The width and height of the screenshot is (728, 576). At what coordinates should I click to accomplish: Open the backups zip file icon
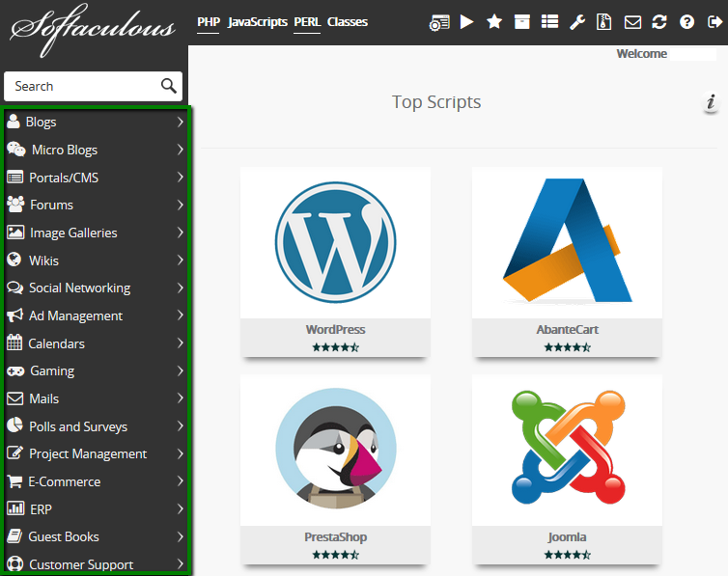point(604,22)
